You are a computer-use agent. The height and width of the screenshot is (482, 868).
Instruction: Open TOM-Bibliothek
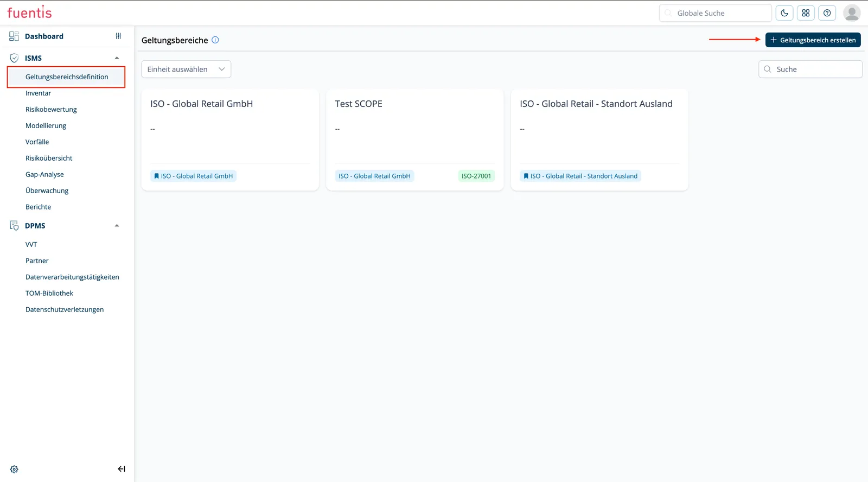pyautogui.click(x=49, y=294)
